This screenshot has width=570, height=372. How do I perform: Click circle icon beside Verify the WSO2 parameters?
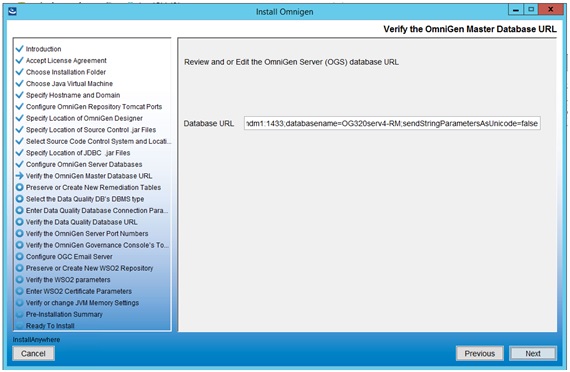pos(20,280)
